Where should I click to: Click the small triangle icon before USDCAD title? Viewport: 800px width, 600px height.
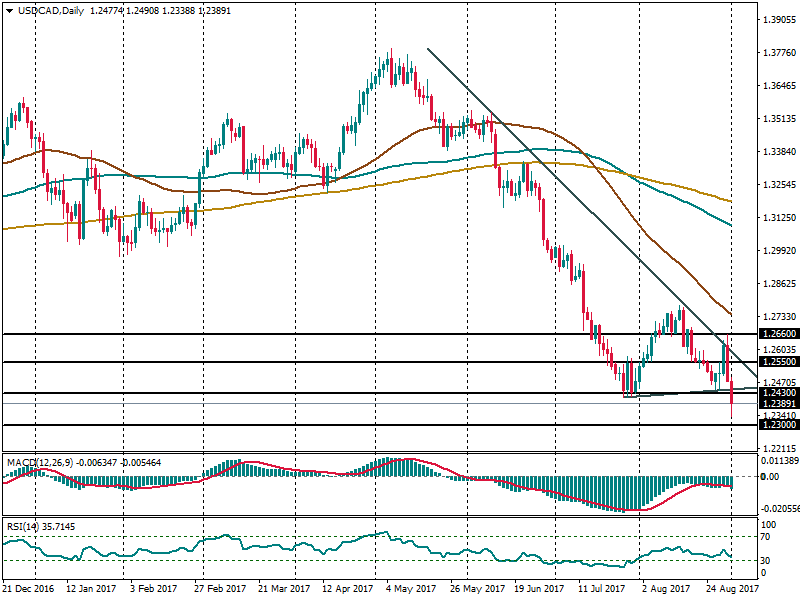(9, 10)
